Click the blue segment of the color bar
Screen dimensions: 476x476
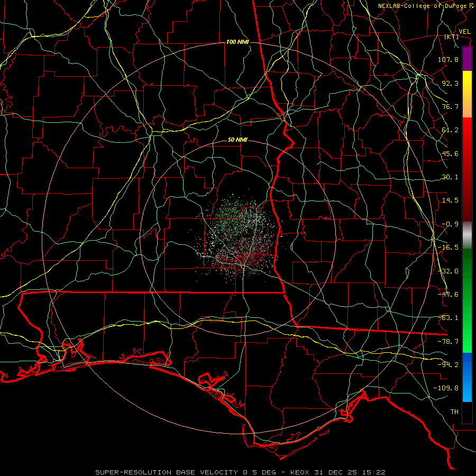467,377
